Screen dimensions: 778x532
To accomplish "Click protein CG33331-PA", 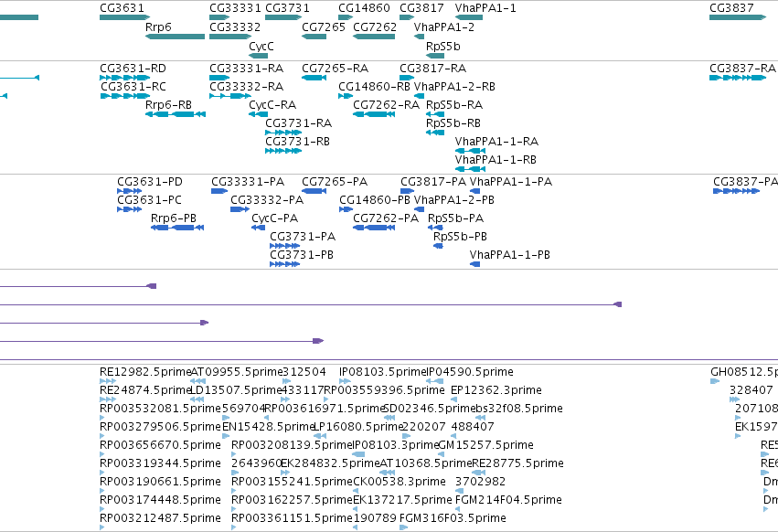I will coord(248,182).
